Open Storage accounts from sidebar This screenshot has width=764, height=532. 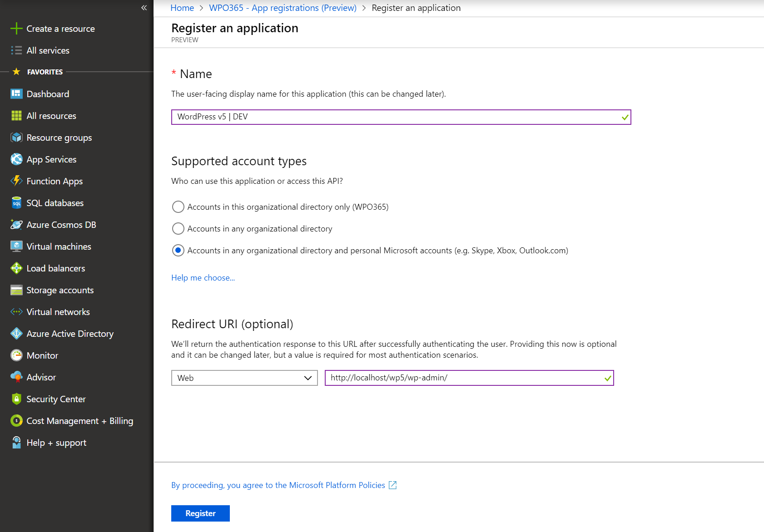point(60,290)
